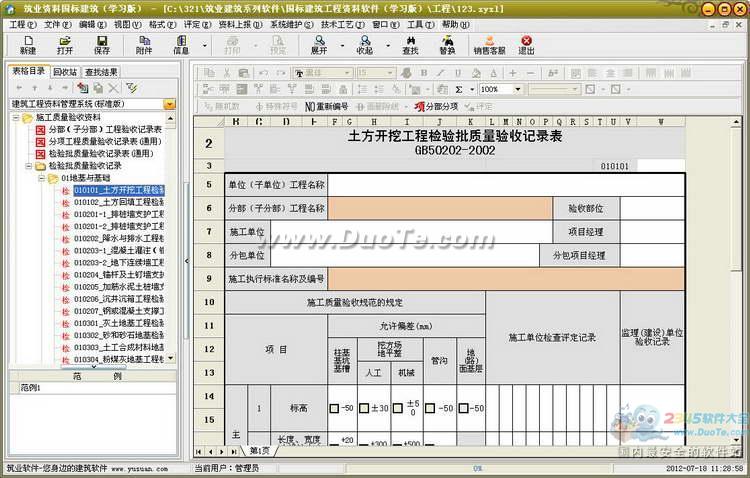Open the 建筑工程资料管理系统 combo box dropdown
The height and width of the screenshot is (478, 750).
pos(169,104)
